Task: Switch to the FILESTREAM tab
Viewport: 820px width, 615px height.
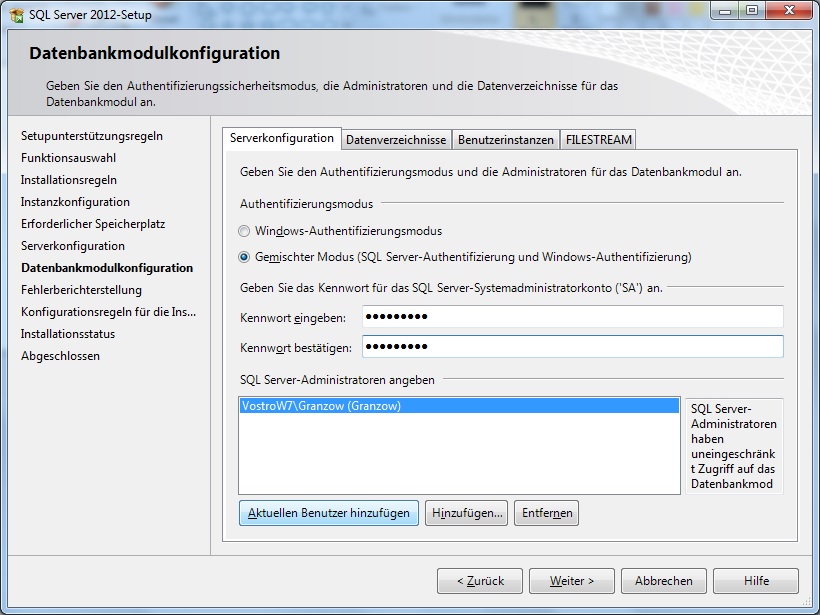Action: pos(599,140)
